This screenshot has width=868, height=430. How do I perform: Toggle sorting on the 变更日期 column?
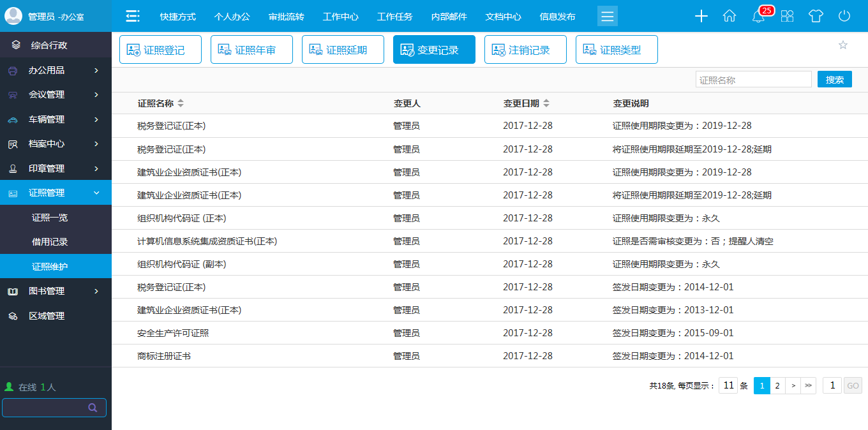pos(547,102)
